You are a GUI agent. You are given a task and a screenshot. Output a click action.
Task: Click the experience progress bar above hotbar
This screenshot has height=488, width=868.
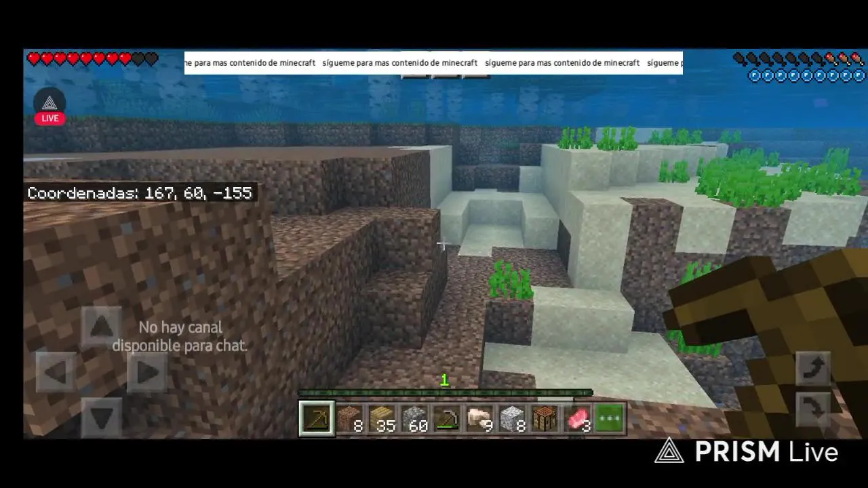pos(445,392)
